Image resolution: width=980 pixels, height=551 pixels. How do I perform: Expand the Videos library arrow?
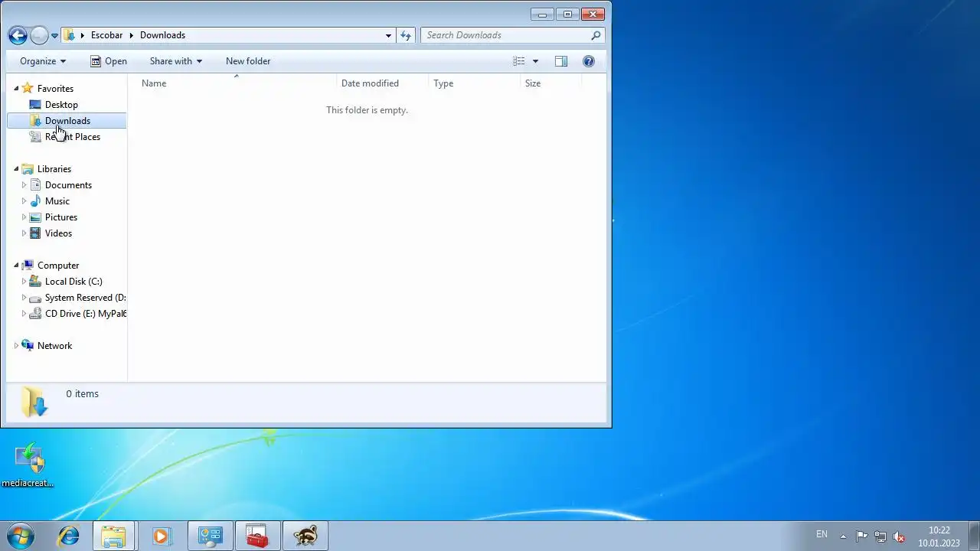pyautogui.click(x=24, y=233)
